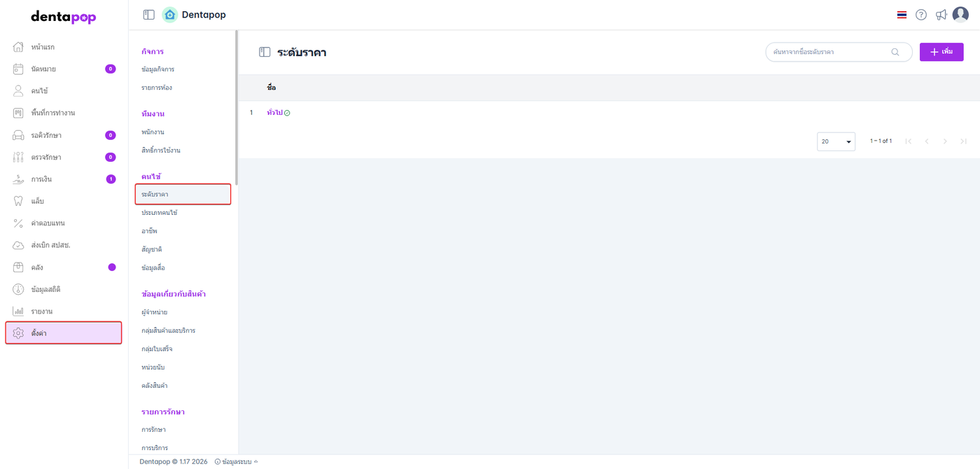Click the purple เพิ่ม add button

[x=941, y=52]
